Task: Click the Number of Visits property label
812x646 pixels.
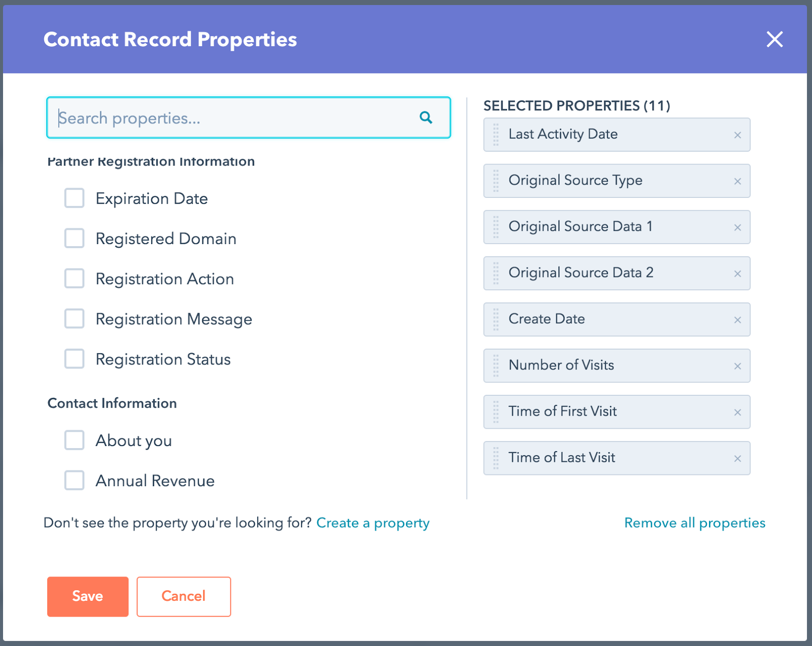Action: click(561, 365)
